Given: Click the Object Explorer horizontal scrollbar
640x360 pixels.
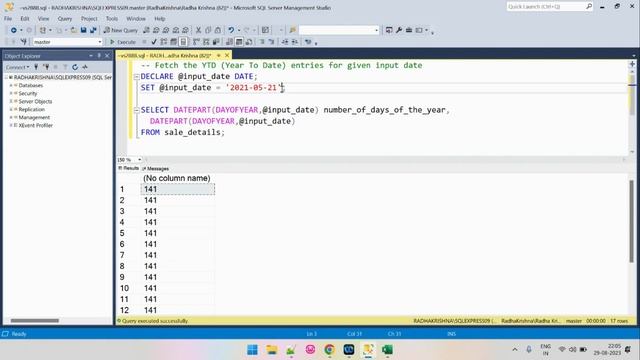Looking at the screenshot, I should (35, 321).
